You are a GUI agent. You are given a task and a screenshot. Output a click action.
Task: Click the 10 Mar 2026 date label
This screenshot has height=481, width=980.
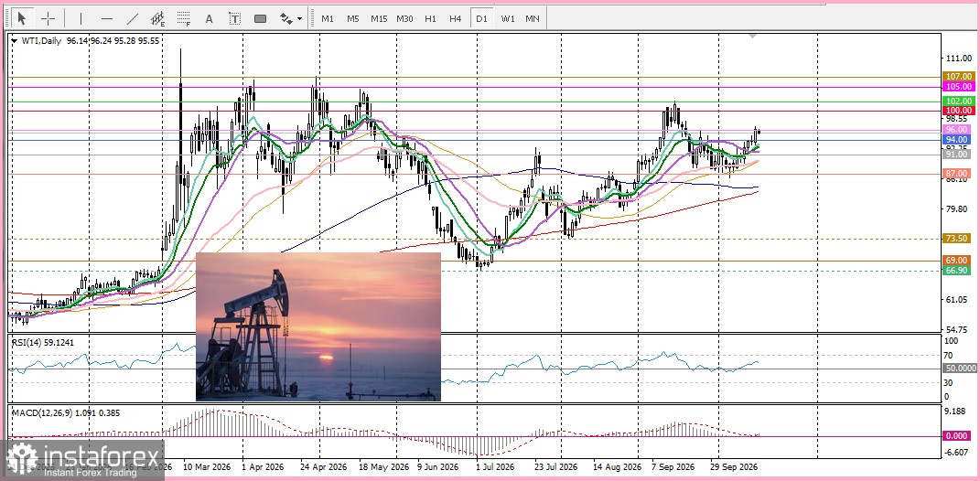[x=205, y=466]
